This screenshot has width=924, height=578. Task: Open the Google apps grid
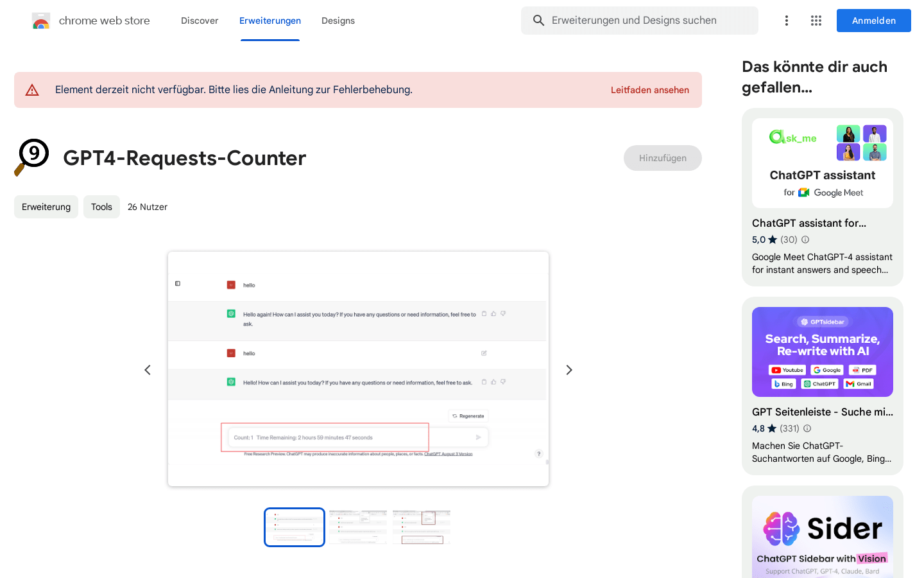[x=816, y=21]
